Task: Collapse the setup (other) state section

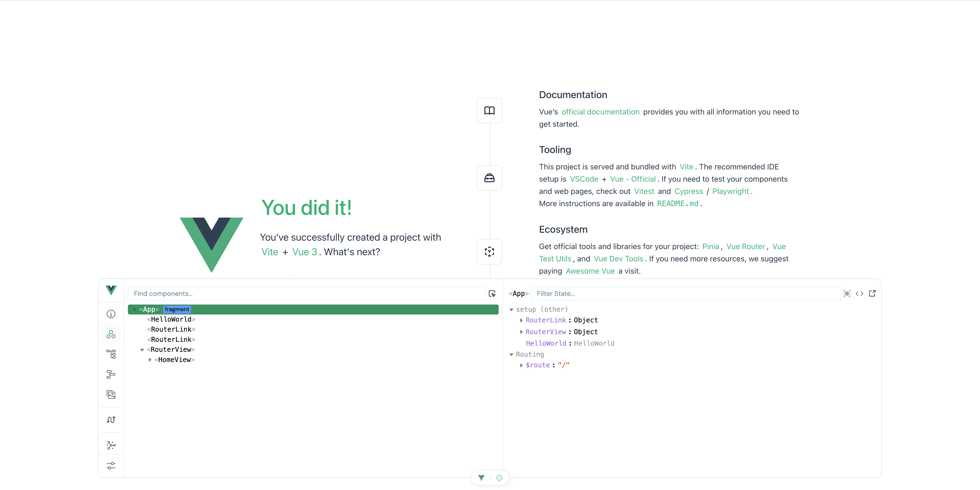Action: [x=512, y=309]
